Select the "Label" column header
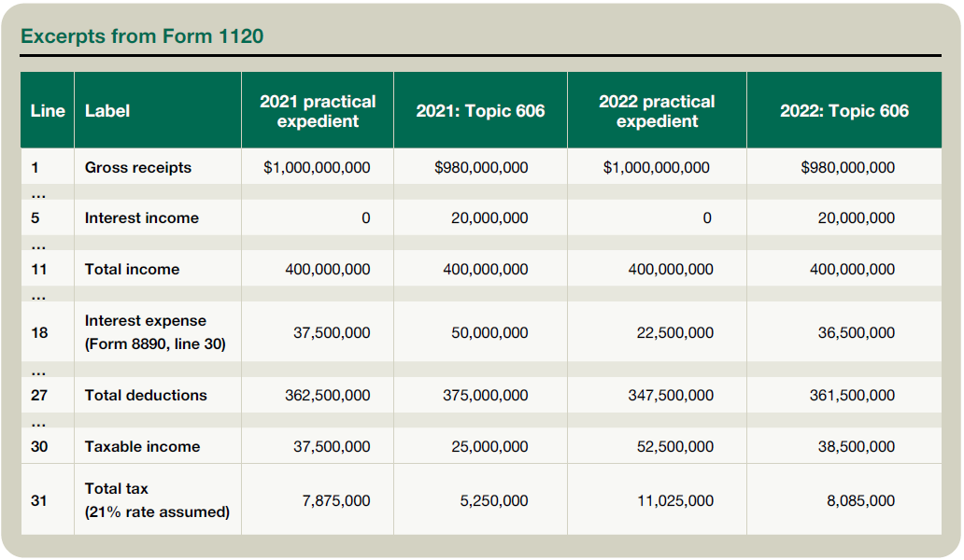The height and width of the screenshot is (560, 964). point(107,111)
